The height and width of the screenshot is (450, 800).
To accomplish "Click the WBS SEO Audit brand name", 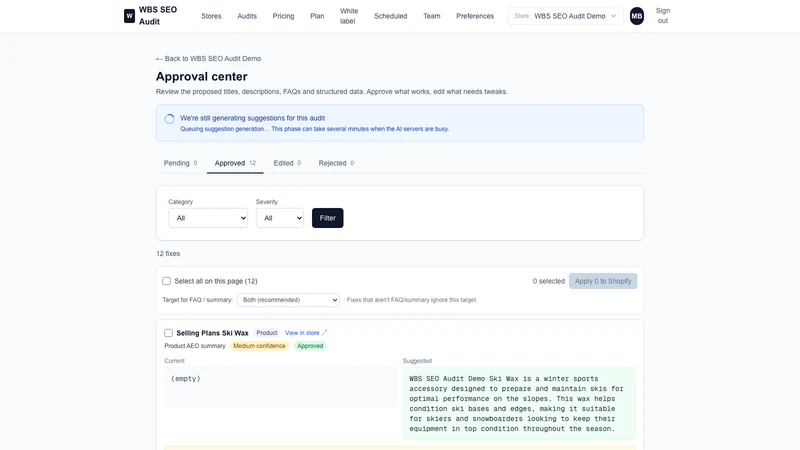I will 158,16.
